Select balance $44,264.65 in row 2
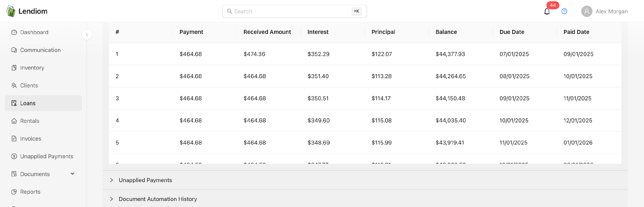This screenshot has width=644, height=207. pyautogui.click(x=451, y=76)
